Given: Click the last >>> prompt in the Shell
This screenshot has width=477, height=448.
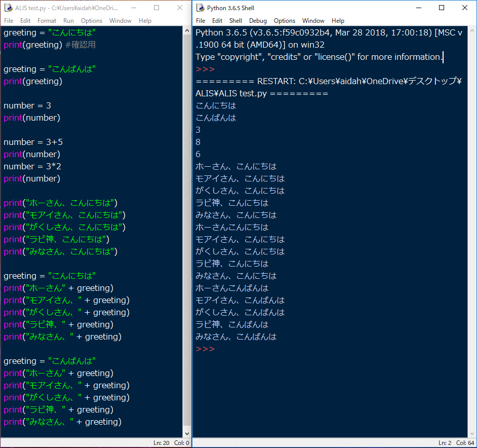Looking at the screenshot, I should (205, 349).
